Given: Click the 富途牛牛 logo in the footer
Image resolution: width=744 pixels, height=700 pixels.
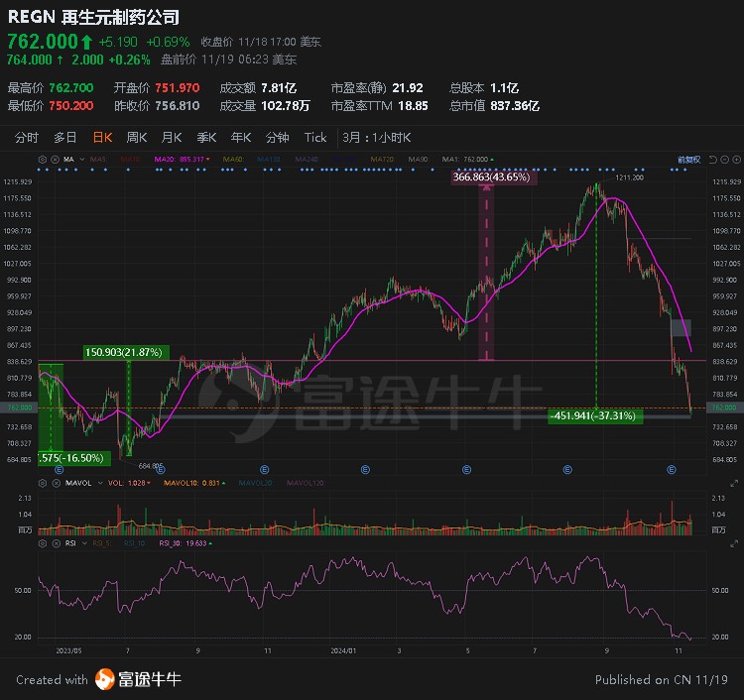Looking at the screenshot, I should [138, 679].
